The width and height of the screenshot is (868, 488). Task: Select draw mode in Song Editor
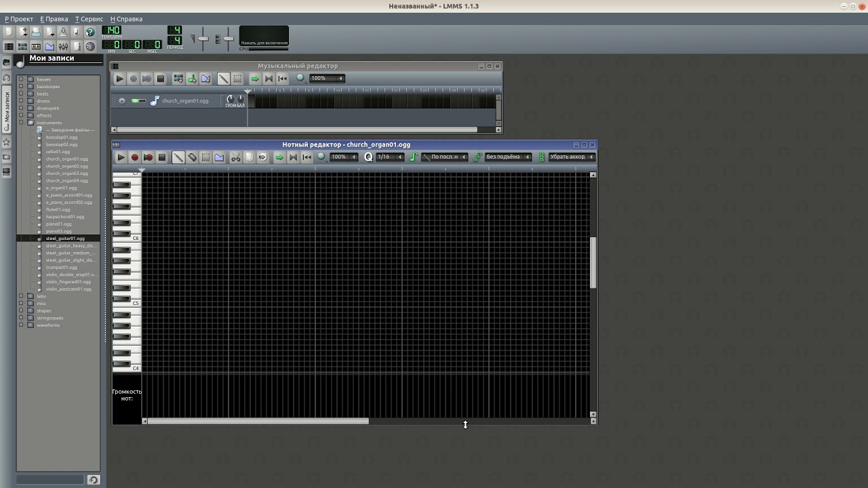tap(224, 79)
